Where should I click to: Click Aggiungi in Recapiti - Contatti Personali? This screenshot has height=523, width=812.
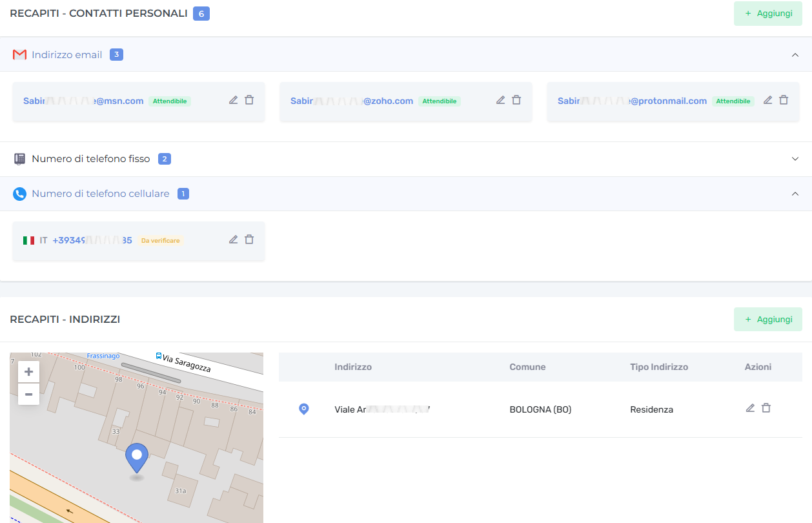pyautogui.click(x=767, y=14)
